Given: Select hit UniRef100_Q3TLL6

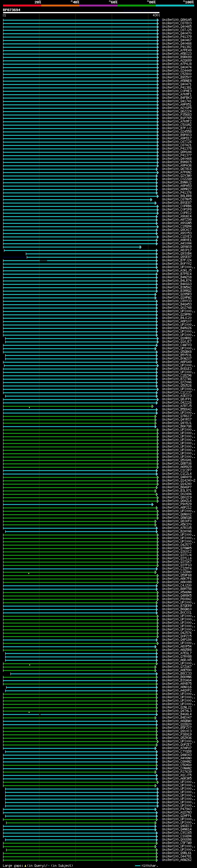Looking at the screenshot, I should pyautogui.click(x=177, y=558).
